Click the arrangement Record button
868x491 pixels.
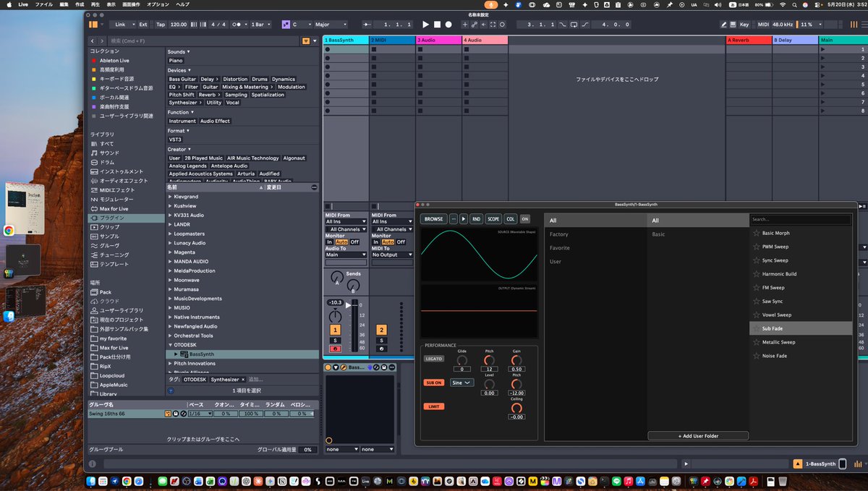click(448, 24)
